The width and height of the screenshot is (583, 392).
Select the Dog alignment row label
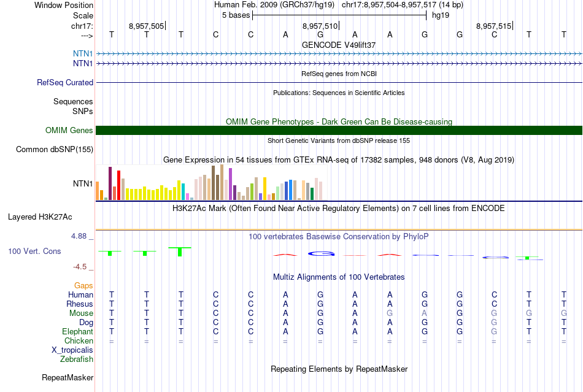tap(86, 323)
